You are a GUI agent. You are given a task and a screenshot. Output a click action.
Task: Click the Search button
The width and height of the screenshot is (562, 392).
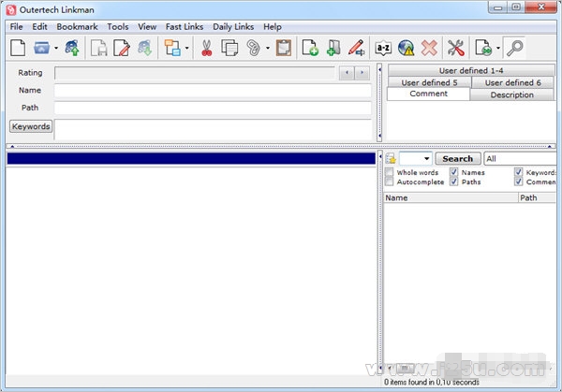coord(458,159)
